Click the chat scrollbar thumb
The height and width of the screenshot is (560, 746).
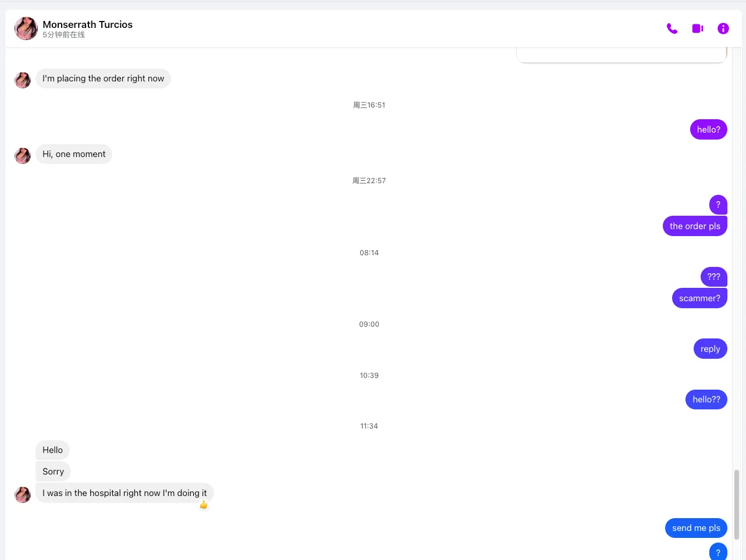(737, 505)
